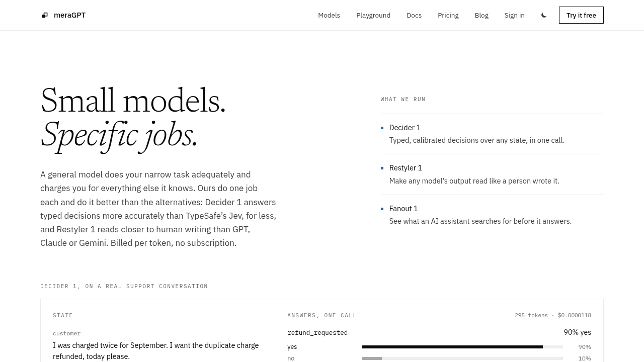Click the 'yes' 90% probability bar

(x=462, y=347)
